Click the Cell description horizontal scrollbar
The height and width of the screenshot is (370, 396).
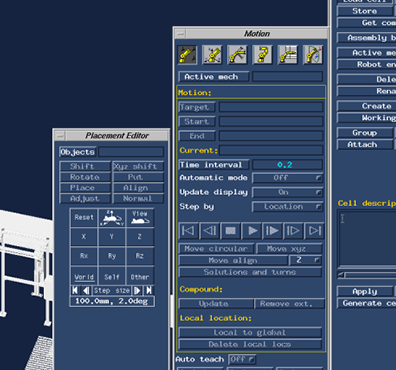click(367, 275)
